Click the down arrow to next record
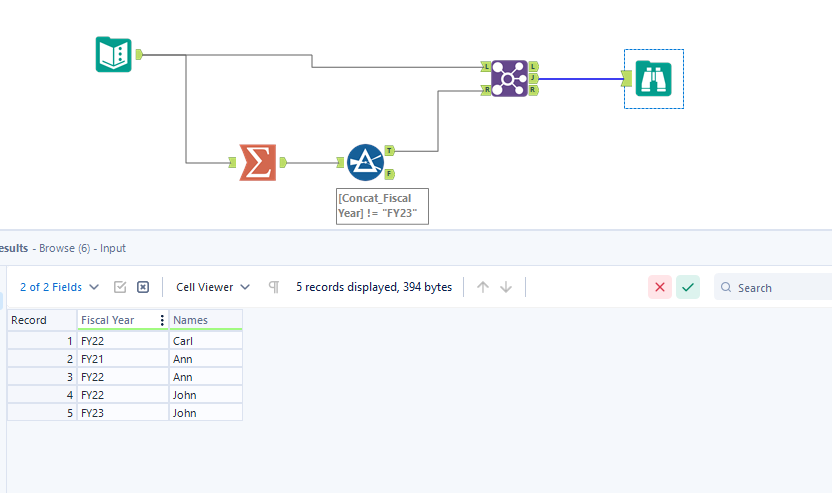Image resolution: width=832 pixels, height=493 pixels. (x=506, y=287)
